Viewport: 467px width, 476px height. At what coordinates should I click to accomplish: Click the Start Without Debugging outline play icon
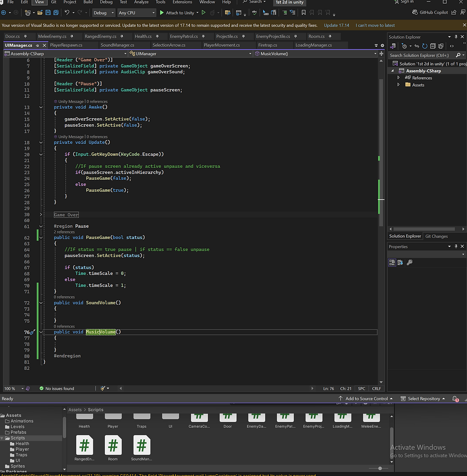pyautogui.click(x=204, y=13)
